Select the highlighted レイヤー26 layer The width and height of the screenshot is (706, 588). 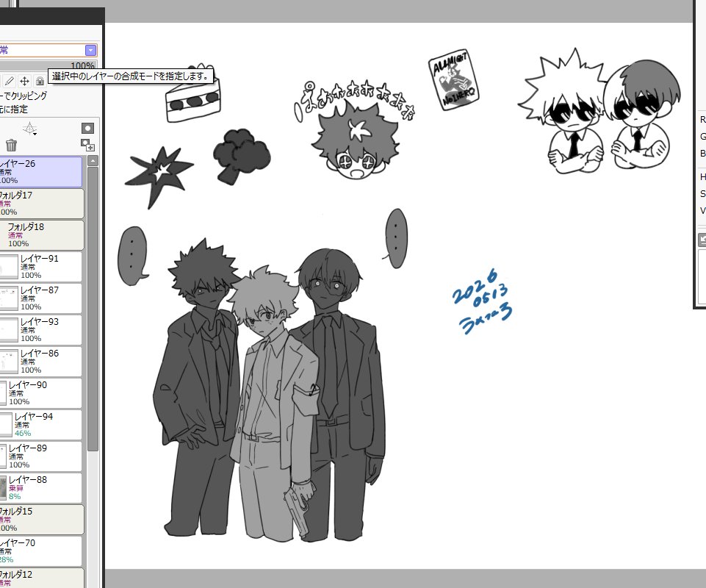coord(41,172)
